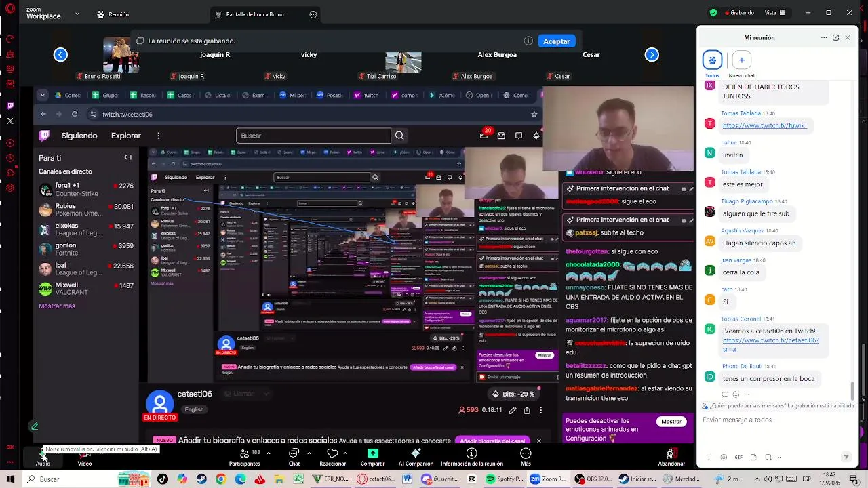Toggle camera with Zoom Video button
Screen dimensions: 868x488
[84, 456]
